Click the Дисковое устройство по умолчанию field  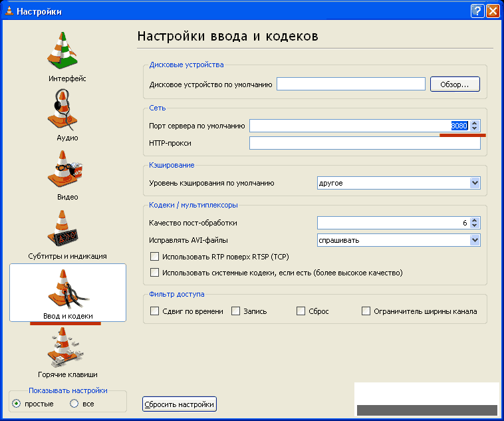click(351, 84)
